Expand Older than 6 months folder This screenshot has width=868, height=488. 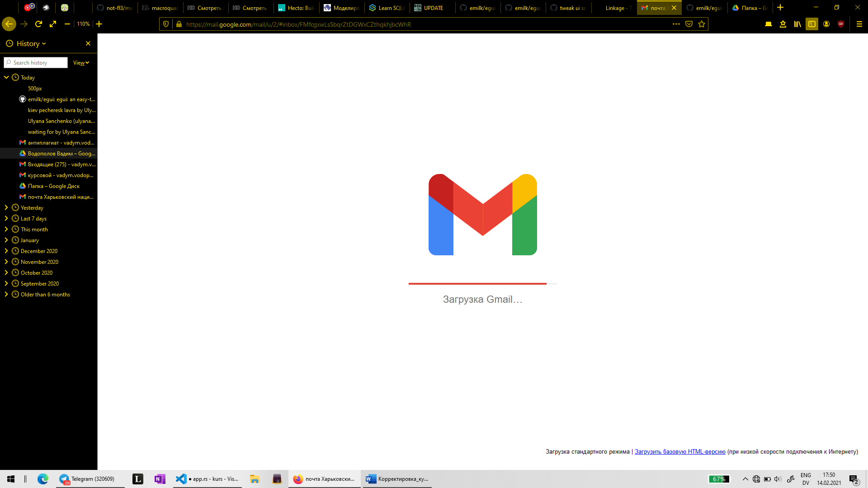pos(6,294)
